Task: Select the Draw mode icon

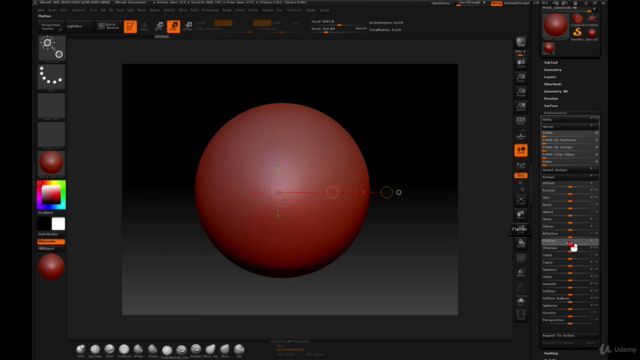Action: coord(144,27)
